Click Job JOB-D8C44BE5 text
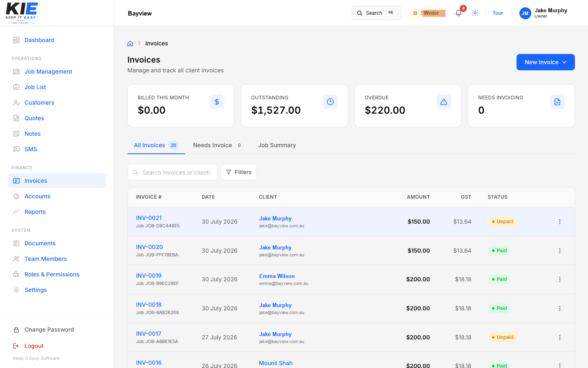Viewport: 588px width, 368px height. (158, 226)
